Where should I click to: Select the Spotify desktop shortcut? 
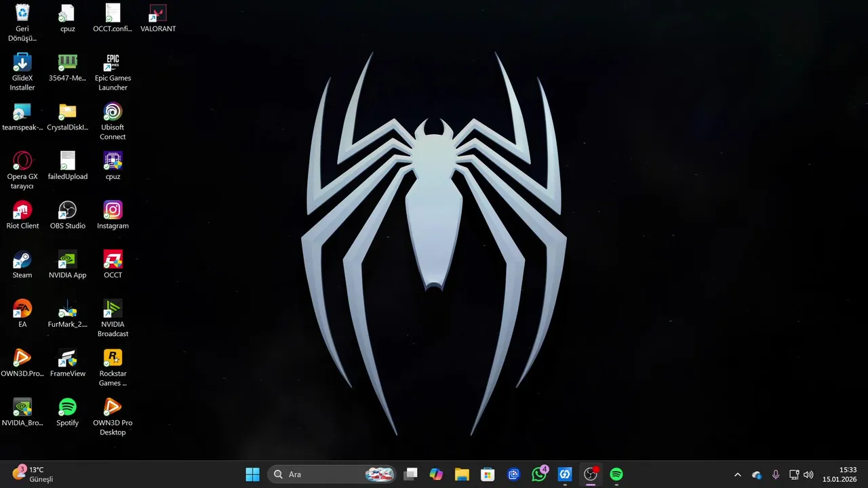(x=67, y=412)
